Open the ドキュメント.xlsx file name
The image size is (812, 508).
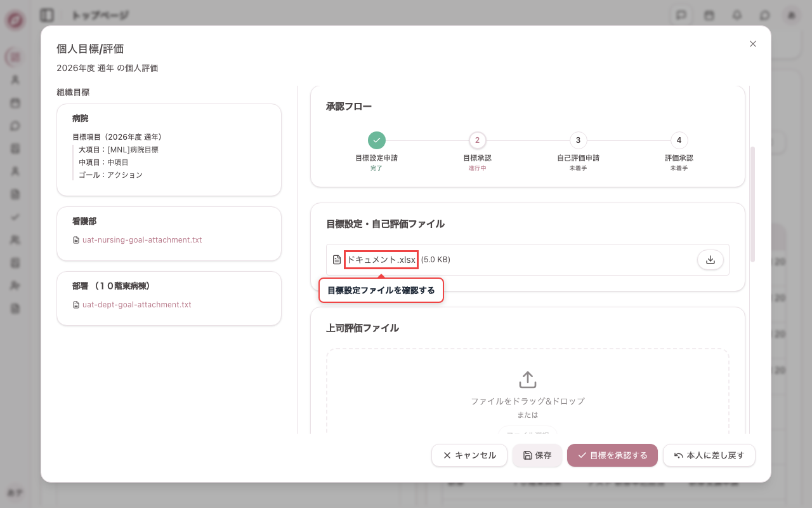coord(381,260)
